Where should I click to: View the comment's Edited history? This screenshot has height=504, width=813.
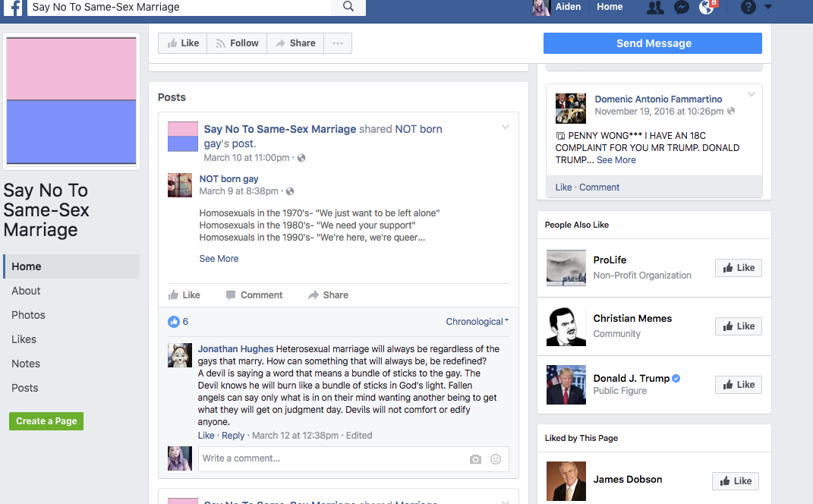(359, 436)
